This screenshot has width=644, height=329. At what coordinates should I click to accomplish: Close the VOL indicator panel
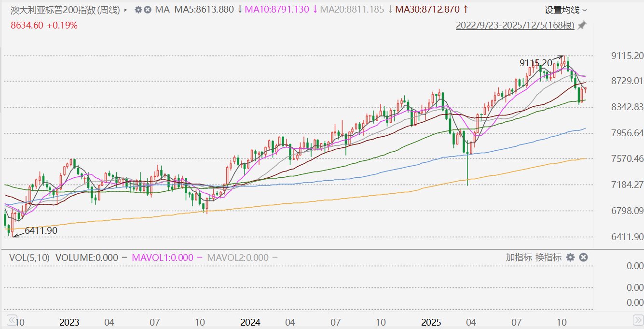pos(583,257)
